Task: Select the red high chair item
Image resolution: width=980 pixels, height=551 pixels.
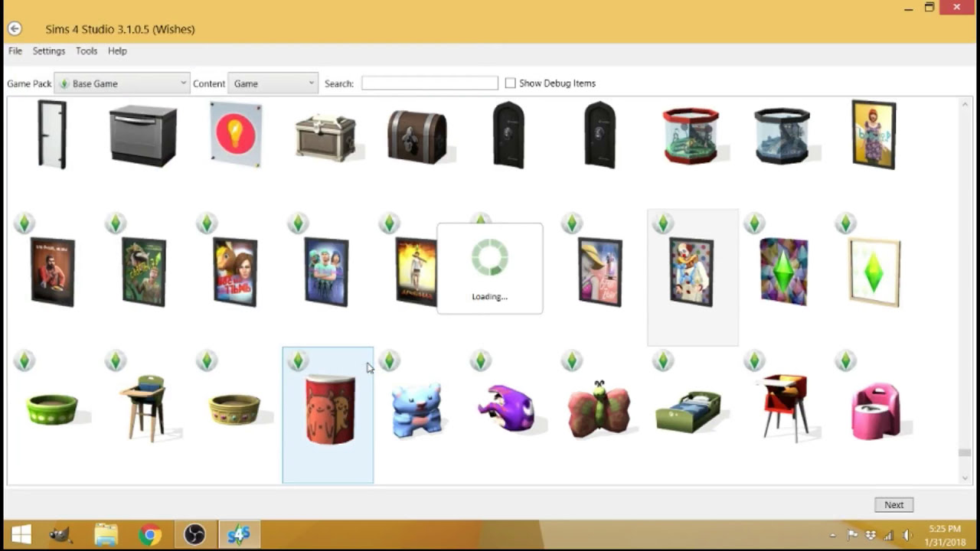Action: tap(786, 406)
